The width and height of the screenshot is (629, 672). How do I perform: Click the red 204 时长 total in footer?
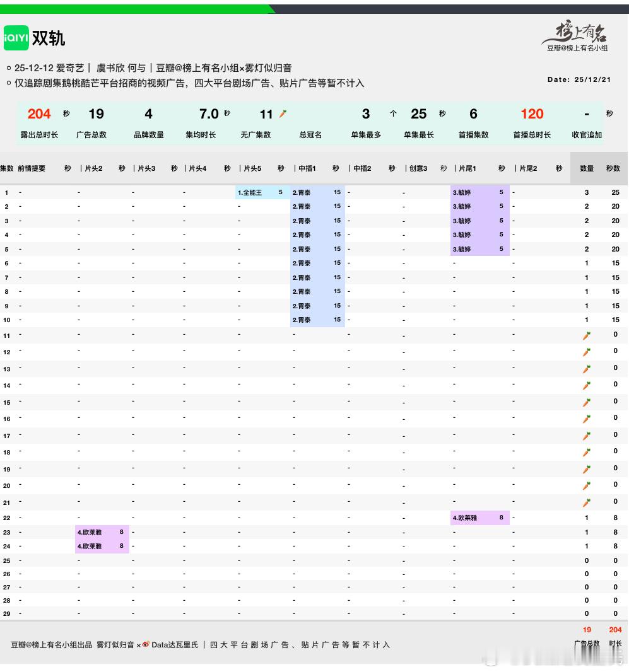coord(615,630)
